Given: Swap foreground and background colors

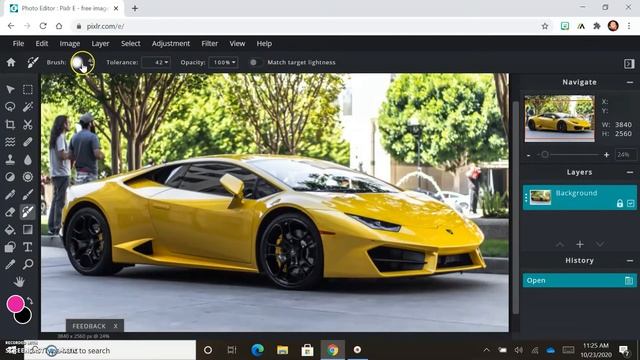Looking at the screenshot, I should (x=30, y=301).
